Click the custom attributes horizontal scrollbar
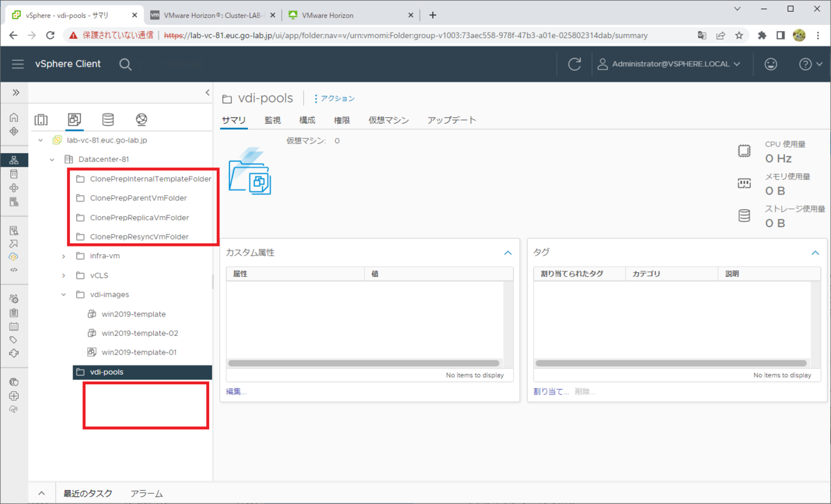 tap(364, 363)
